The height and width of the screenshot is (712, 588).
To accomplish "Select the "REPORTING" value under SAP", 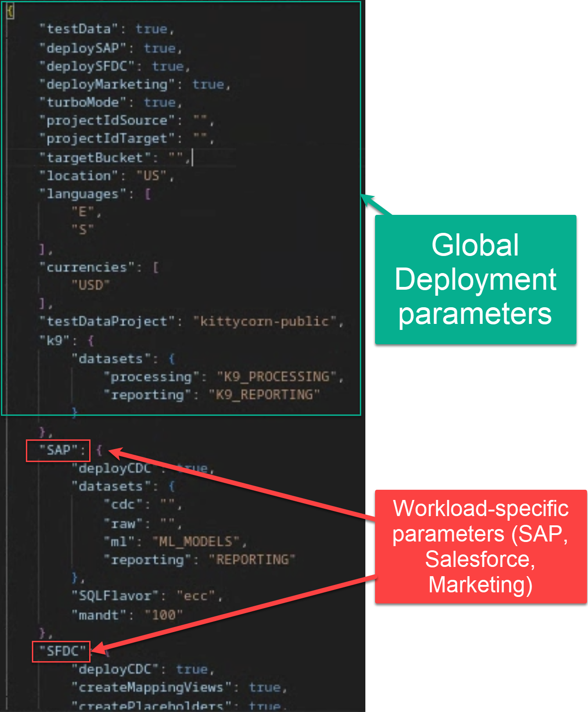I will tap(252, 560).
